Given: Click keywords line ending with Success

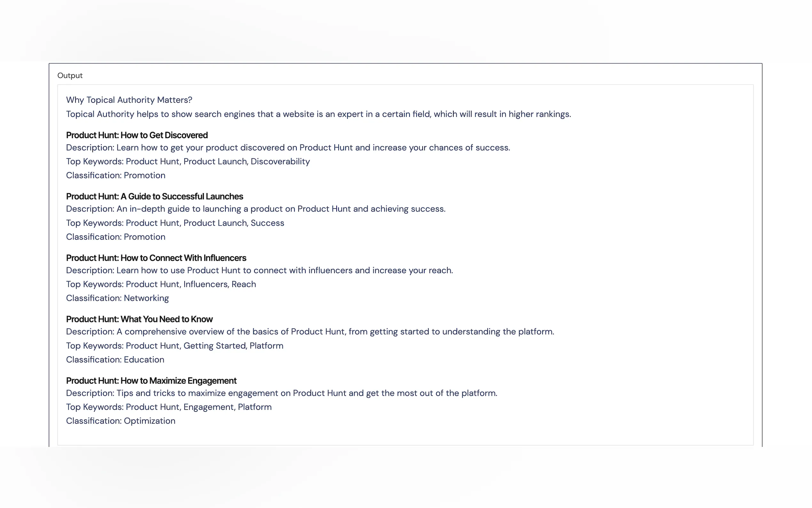Looking at the screenshot, I should click(175, 223).
